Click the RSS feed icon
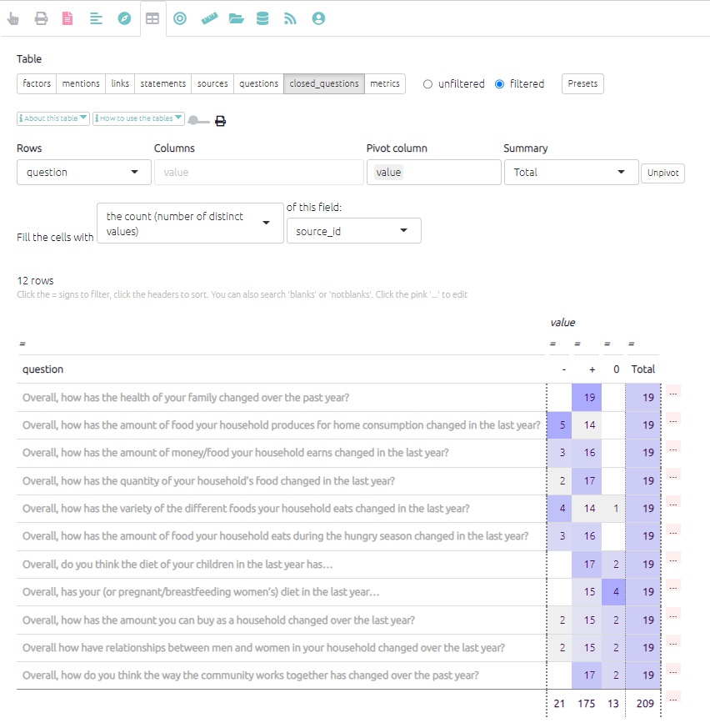The width and height of the screenshot is (710, 728). pos(290,18)
